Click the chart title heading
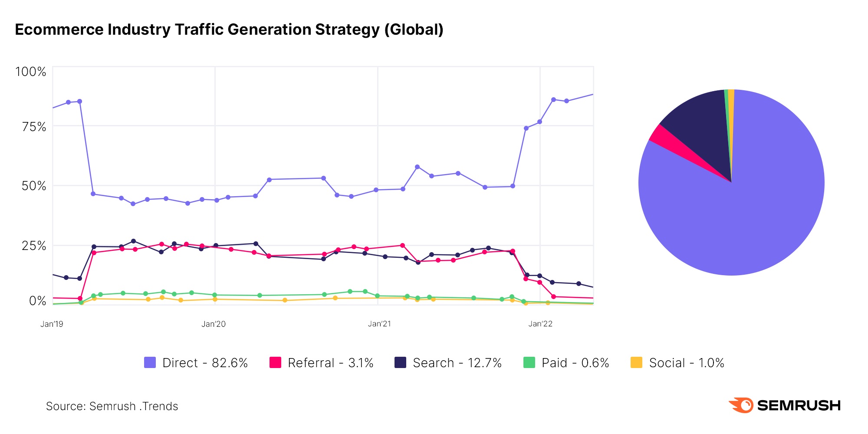This screenshot has height=434, width=868. coord(229,30)
